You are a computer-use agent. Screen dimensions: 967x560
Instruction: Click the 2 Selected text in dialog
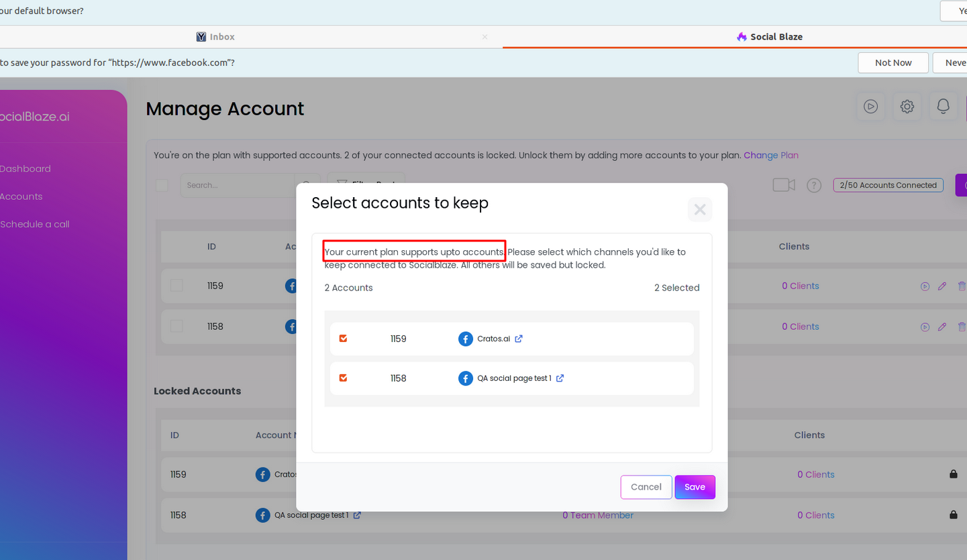(x=677, y=288)
